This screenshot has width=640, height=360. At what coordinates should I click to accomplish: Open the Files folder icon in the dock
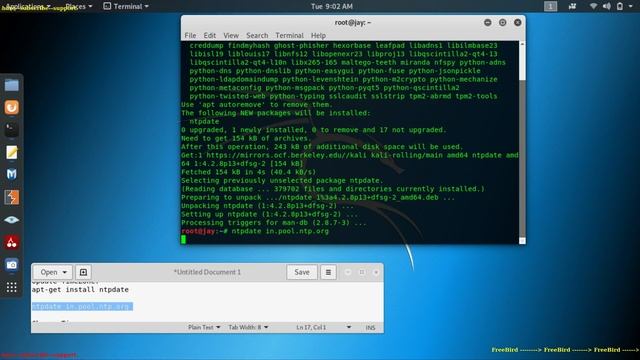click(x=11, y=85)
